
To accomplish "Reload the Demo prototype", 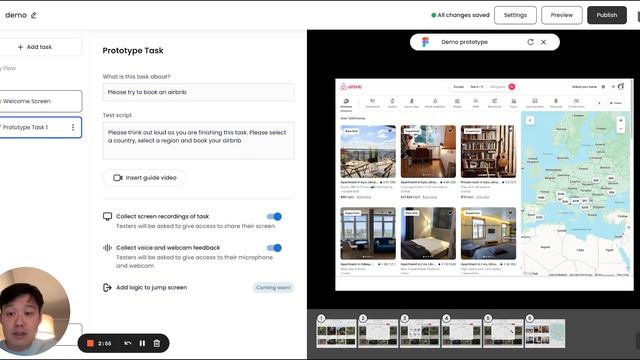I will [x=530, y=42].
